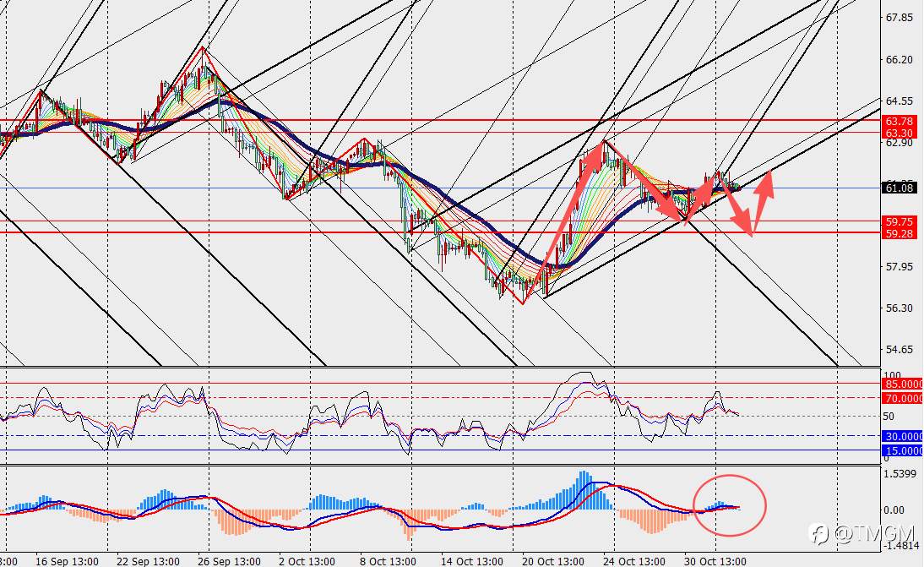The width and height of the screenshot is (924, 567).
Task: Click the 2 Oct 13:00 time label
Action: click(x=307, y=561)
